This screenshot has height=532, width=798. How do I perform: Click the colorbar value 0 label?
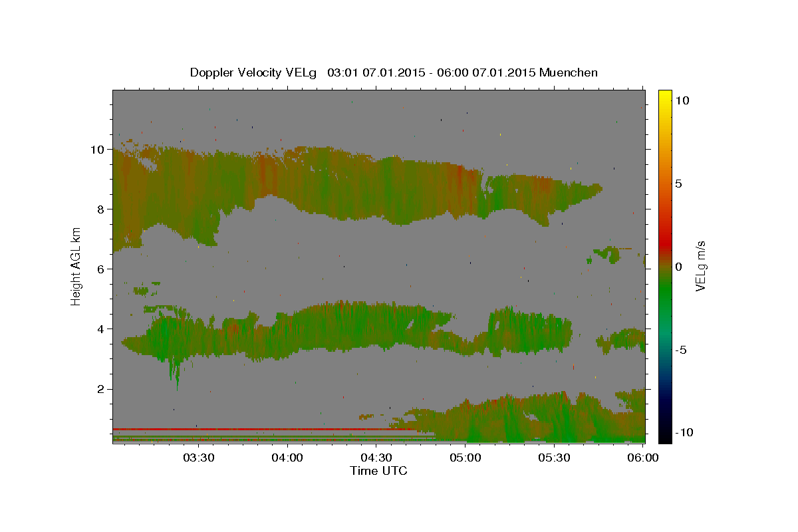tap(679, 267)
